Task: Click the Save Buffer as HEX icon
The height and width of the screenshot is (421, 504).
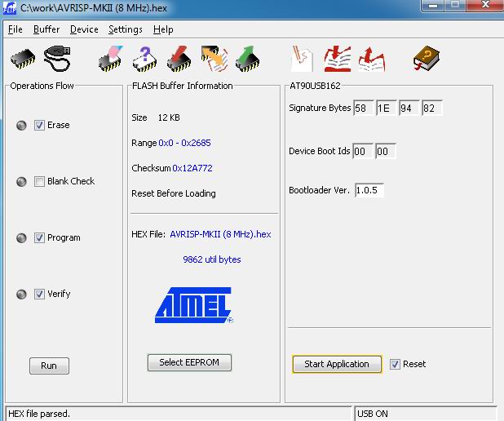Action: click(372, 59)
